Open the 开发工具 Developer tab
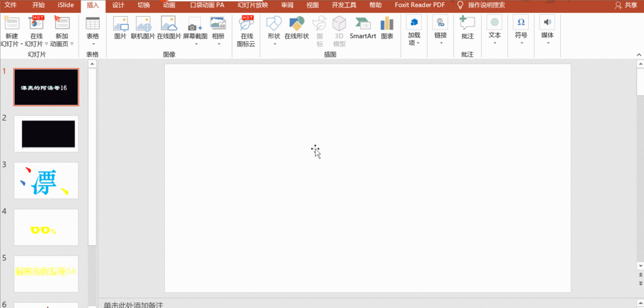Viewport: 644px width, 308px height. pos(344,5)
